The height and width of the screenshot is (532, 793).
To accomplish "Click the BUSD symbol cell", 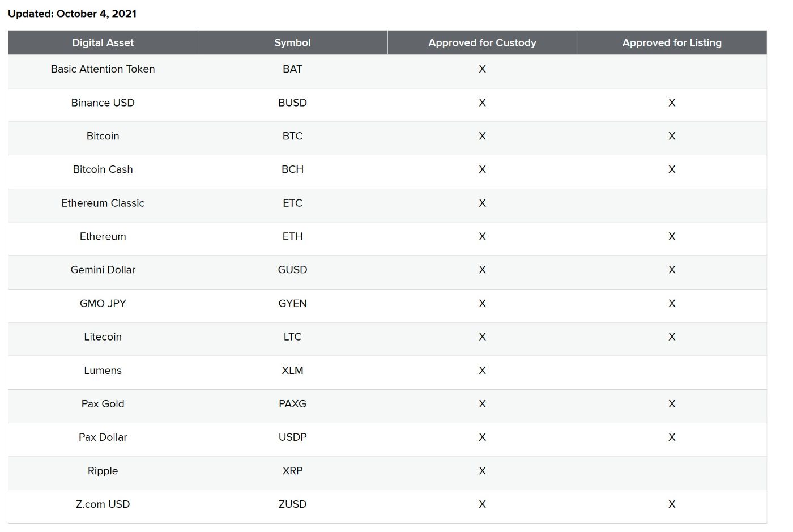I will (292, 103).
